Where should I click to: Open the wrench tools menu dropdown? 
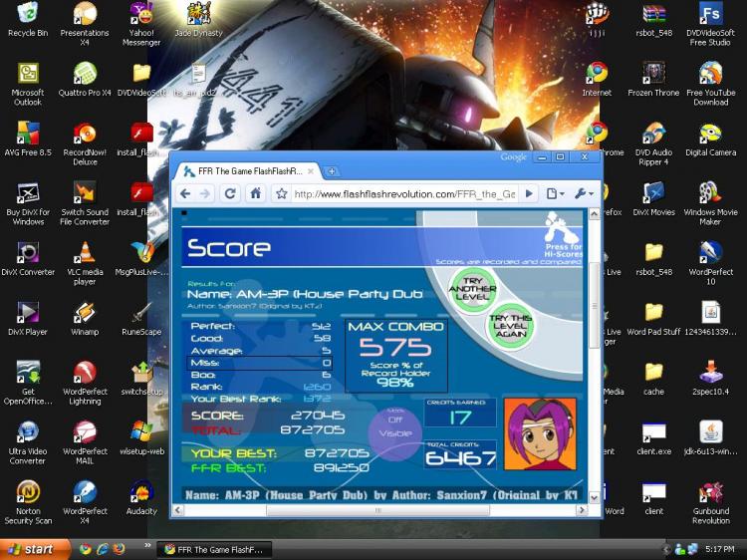click(x=584, y=194)
